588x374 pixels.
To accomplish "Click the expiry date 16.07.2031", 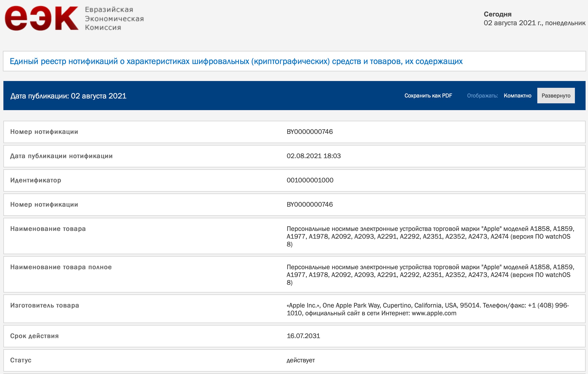I will [x=303, y=336].
